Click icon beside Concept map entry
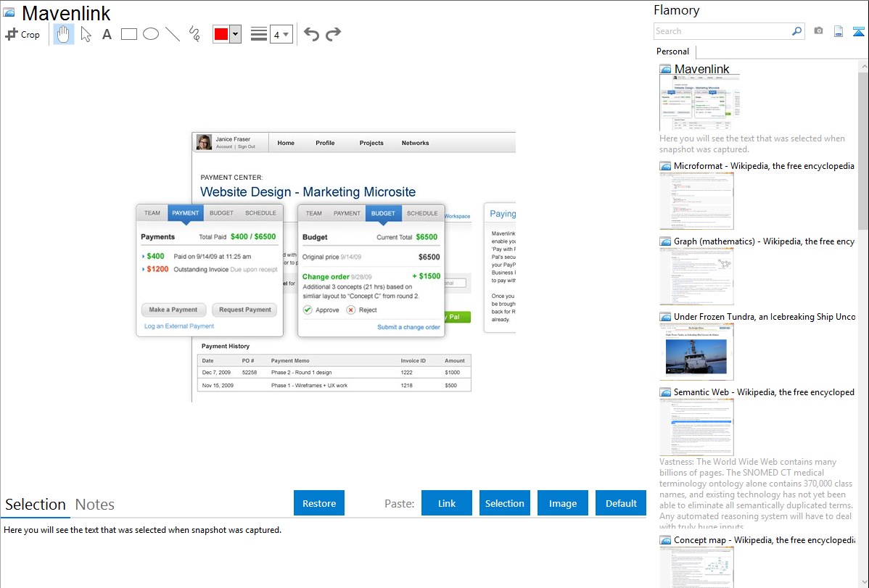869x588 pixels. [665, 539]
